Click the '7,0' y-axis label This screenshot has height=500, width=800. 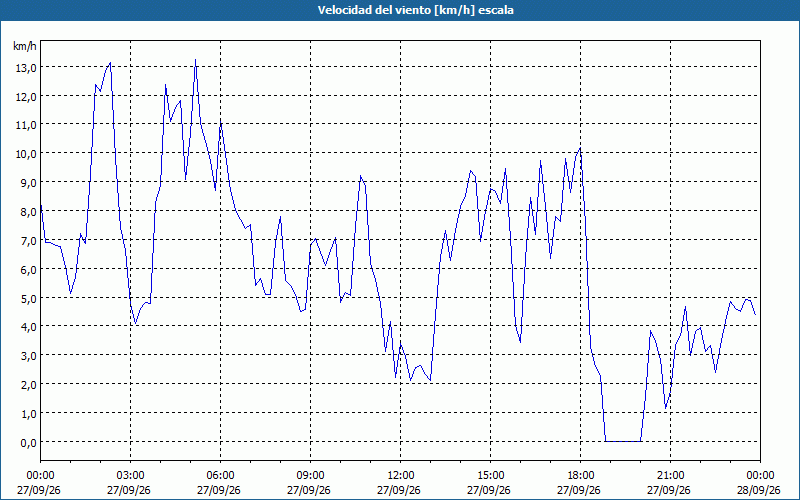click(x=29, y=241)
